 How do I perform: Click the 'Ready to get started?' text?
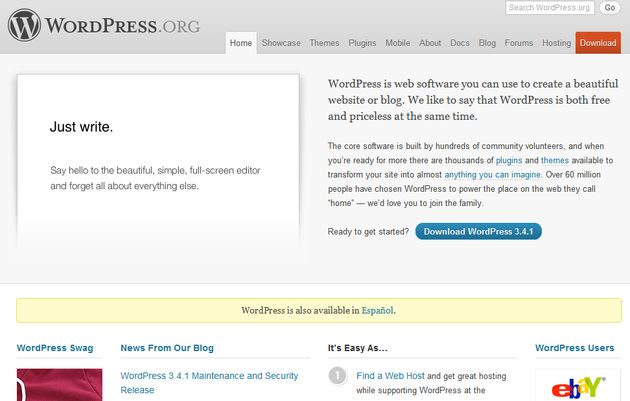[368, 232]
